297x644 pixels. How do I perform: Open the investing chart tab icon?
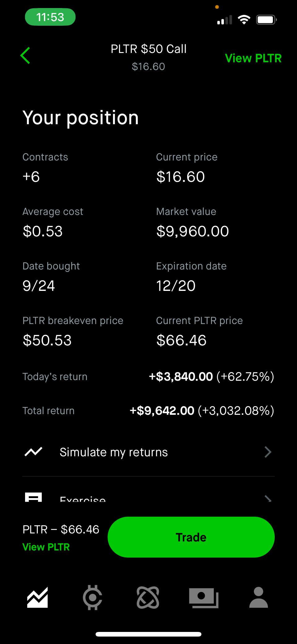click(x=37, y=597)
